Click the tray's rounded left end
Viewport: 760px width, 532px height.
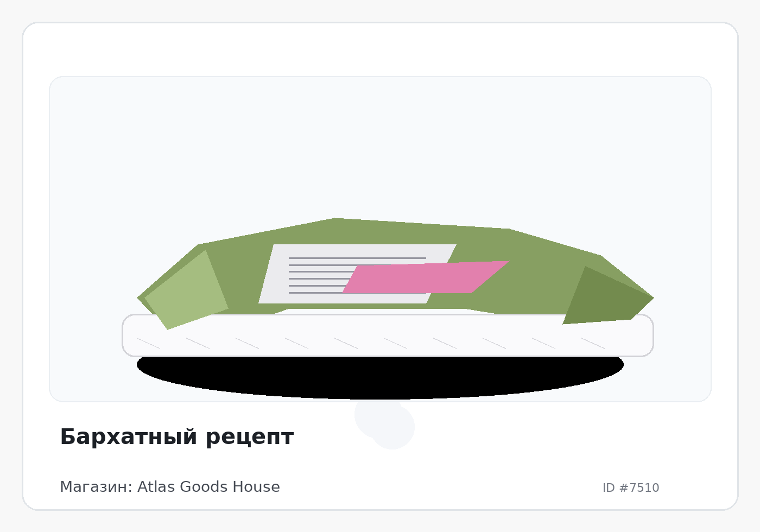(131, 335)
